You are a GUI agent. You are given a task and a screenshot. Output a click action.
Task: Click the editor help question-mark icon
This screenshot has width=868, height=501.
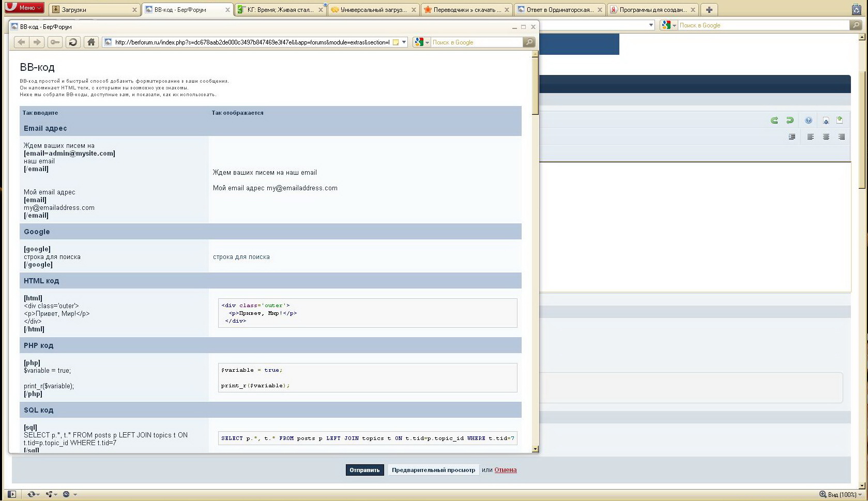pos(809,120)
